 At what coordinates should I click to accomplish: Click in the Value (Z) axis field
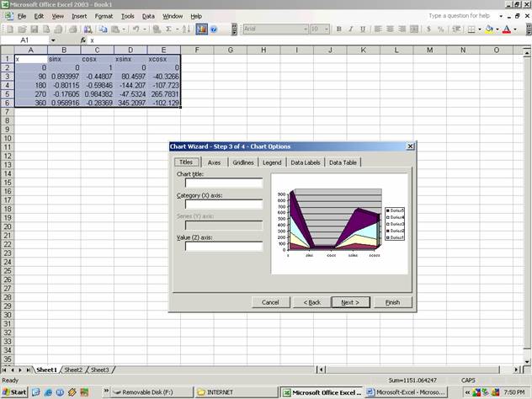click(224, 247)
